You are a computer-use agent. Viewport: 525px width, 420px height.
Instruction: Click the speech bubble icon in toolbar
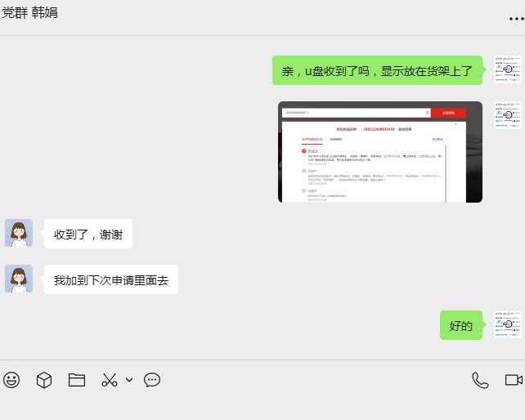tap(152, 380)
